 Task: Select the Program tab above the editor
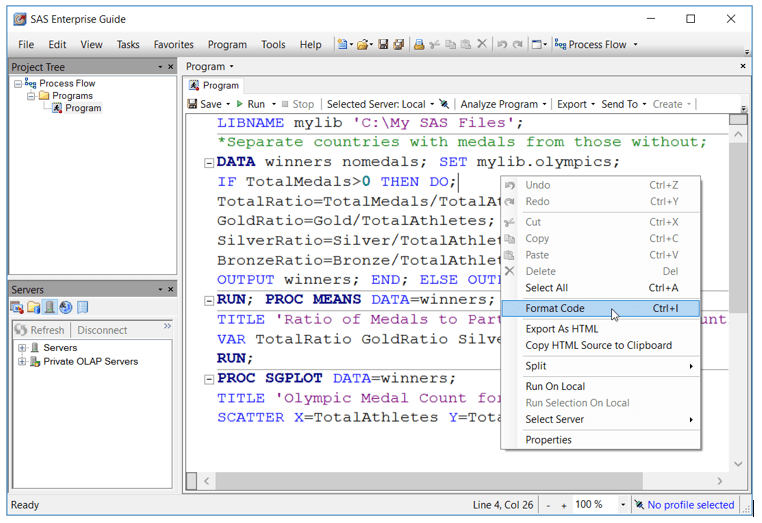pos(214,86)
